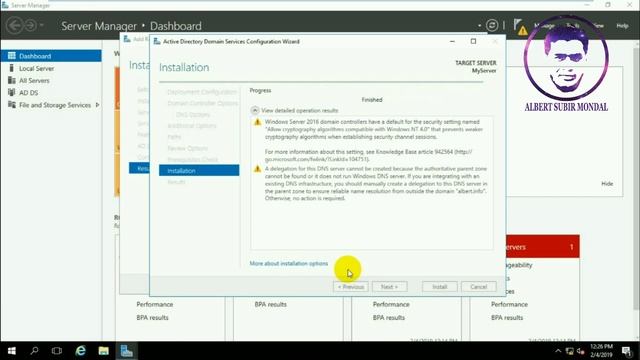Go back with Server Manager back arrow
The image size is (640, 360).
click(15, 25)
